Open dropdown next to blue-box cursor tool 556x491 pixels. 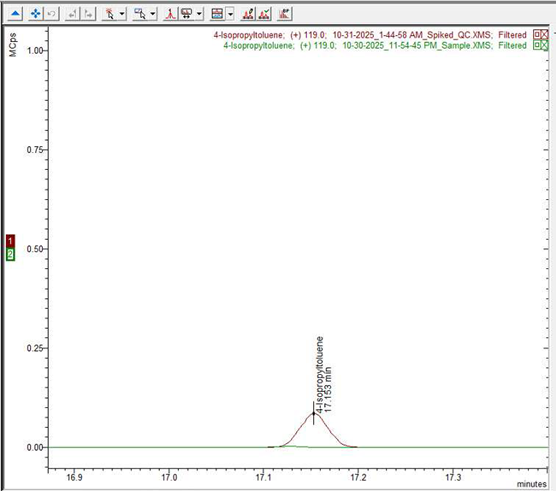tap(153, 14)
